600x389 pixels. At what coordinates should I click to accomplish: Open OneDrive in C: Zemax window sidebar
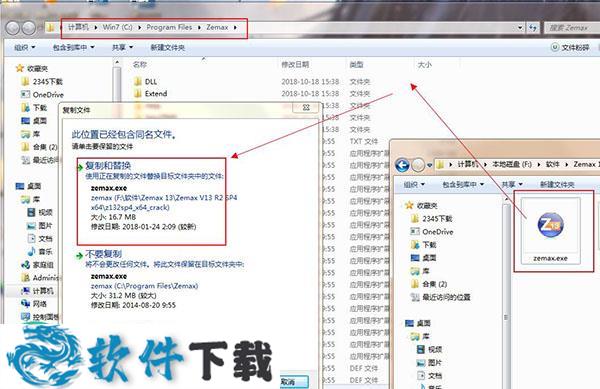42,94
